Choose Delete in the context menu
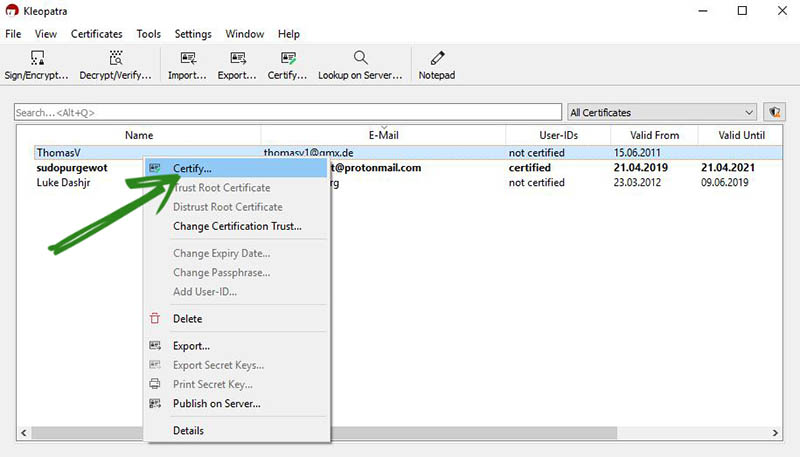 coord(236,319)
